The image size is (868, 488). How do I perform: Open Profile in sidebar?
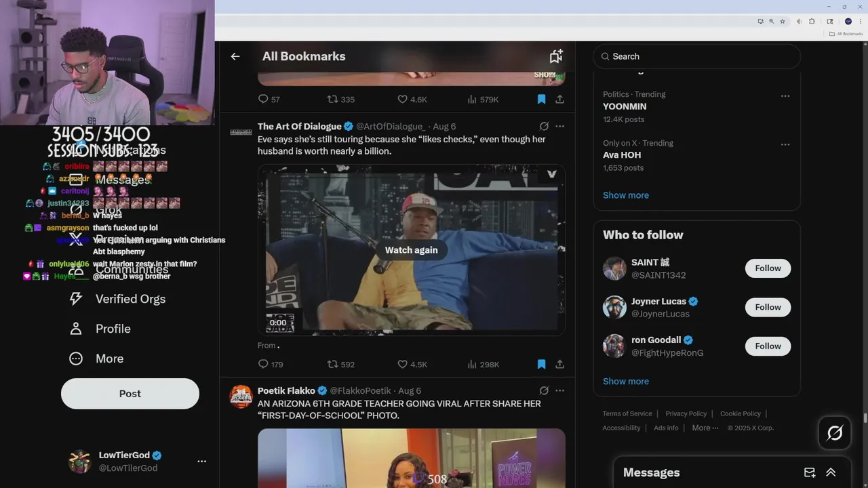point(100,329)
